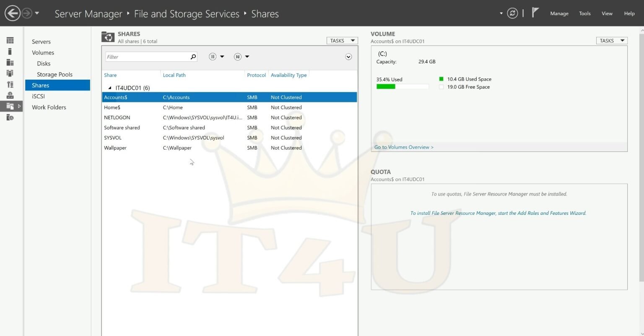Click the green used-space bar
The height and width of the screenshot is (336, 644).
[x=386, y=87]
